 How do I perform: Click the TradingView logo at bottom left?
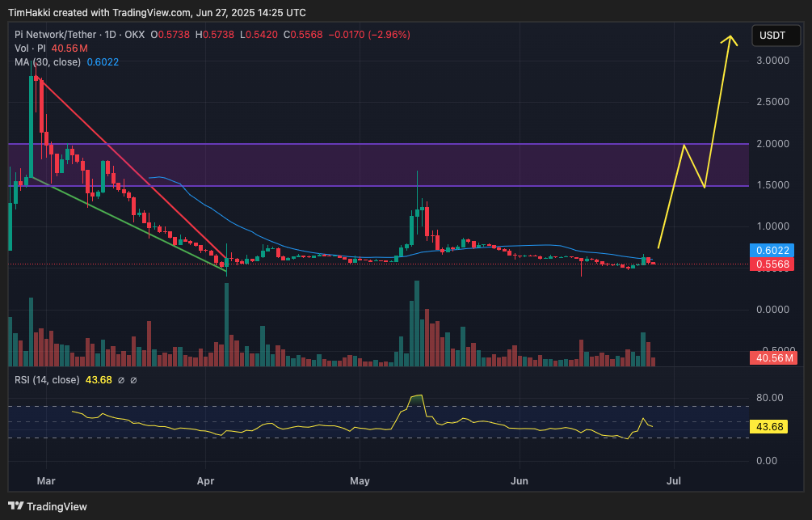pos(48,506)
